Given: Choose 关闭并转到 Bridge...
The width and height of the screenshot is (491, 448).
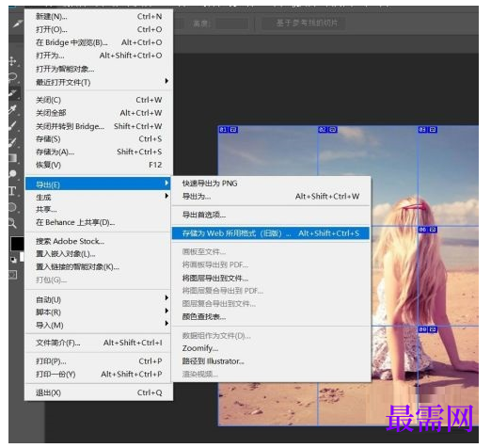Looking at the screenshot, I should pos(99,126).
